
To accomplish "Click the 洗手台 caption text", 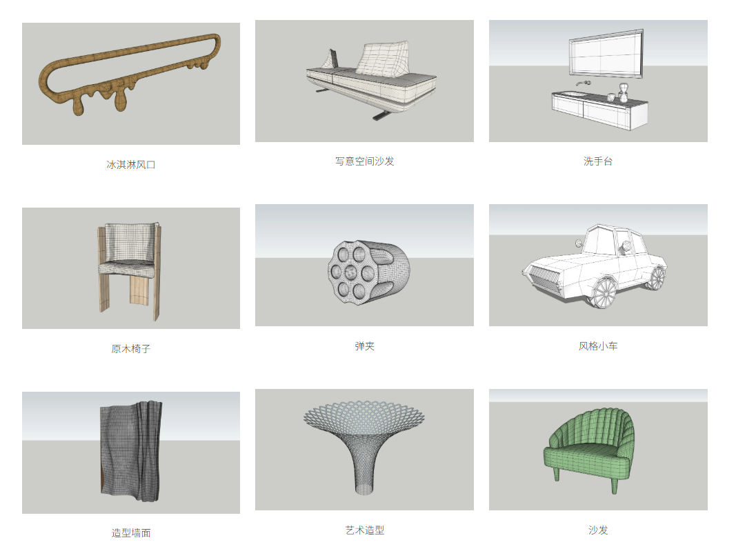I will pos(597,161).
